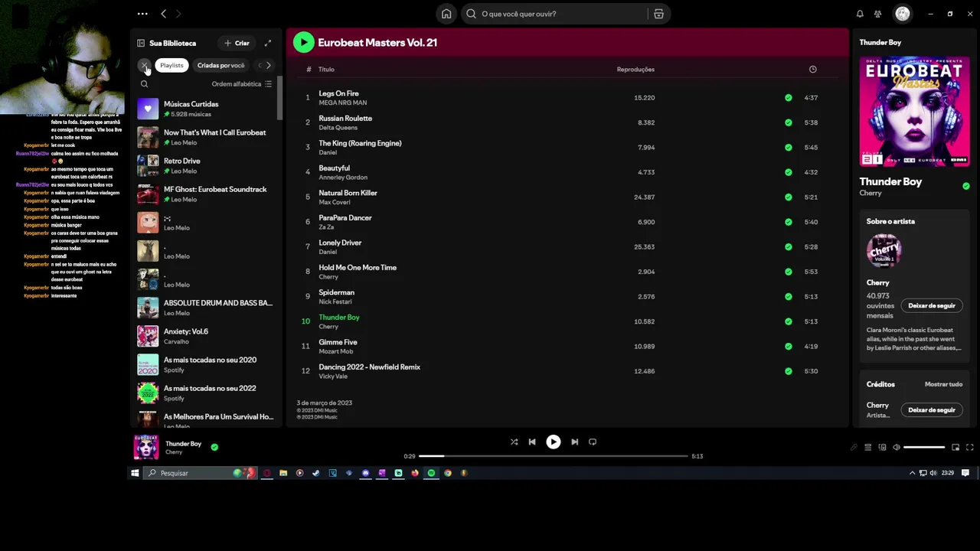Open the three-dots app menu
Viewport: 980px width, 551px height.
click(142, 14)
